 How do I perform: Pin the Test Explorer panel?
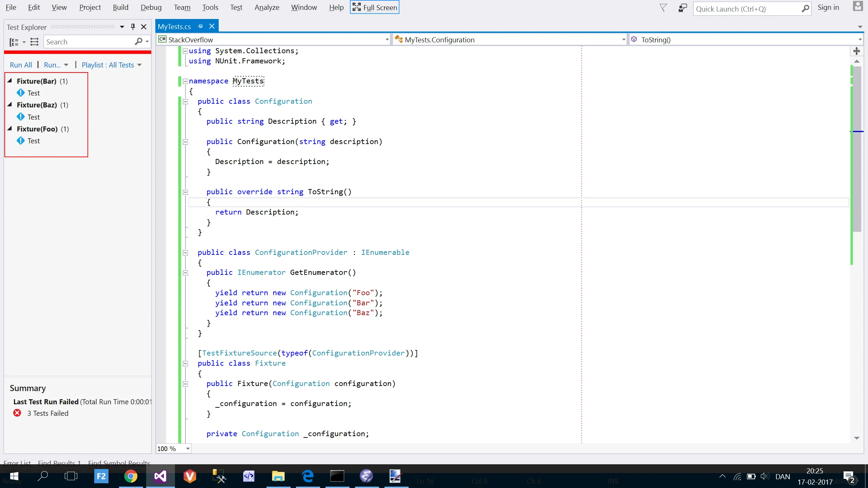click(x=133, y=27)
